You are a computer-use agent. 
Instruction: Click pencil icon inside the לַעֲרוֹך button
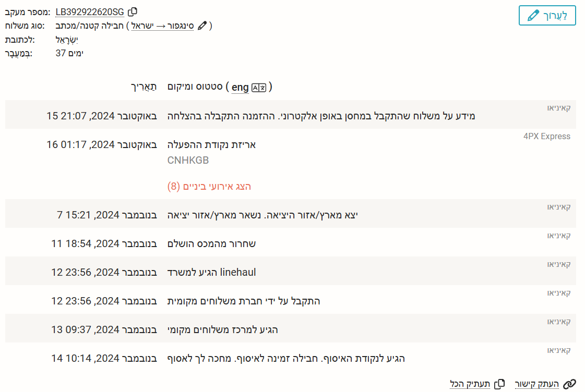point(533,16)
